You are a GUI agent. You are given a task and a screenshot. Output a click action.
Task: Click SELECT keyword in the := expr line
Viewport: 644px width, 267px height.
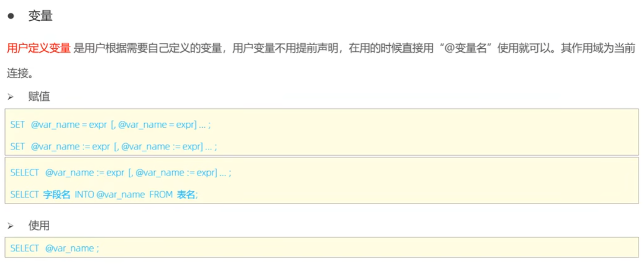click(25, 173)
